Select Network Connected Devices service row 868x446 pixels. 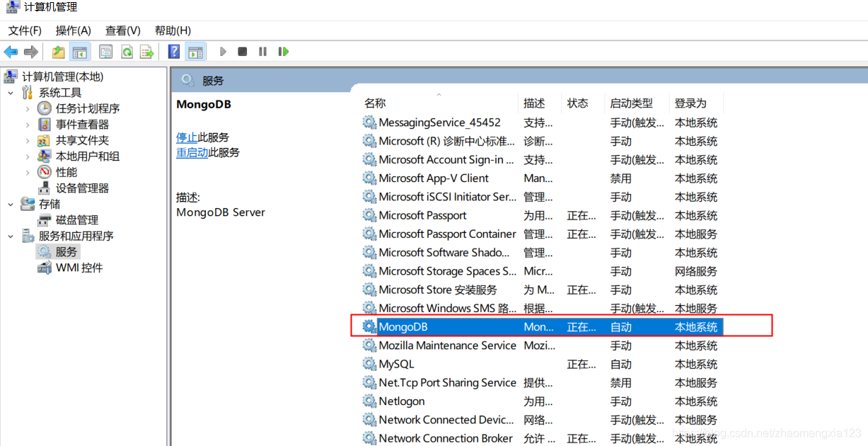point(543,420)
